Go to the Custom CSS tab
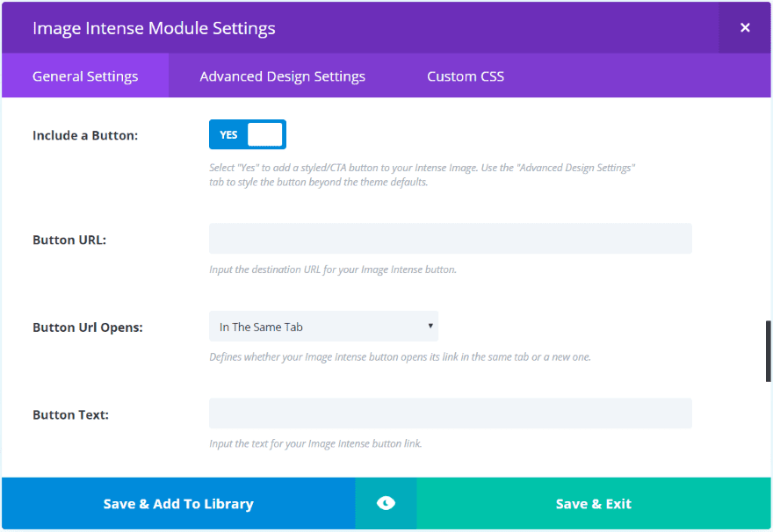This screenshot has width=773, height=532. 466,76
